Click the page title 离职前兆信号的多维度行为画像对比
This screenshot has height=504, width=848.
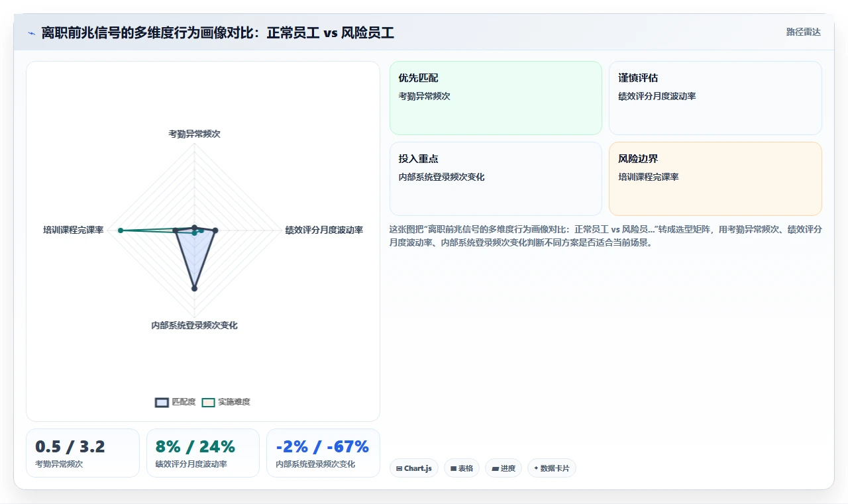point(217,32)
